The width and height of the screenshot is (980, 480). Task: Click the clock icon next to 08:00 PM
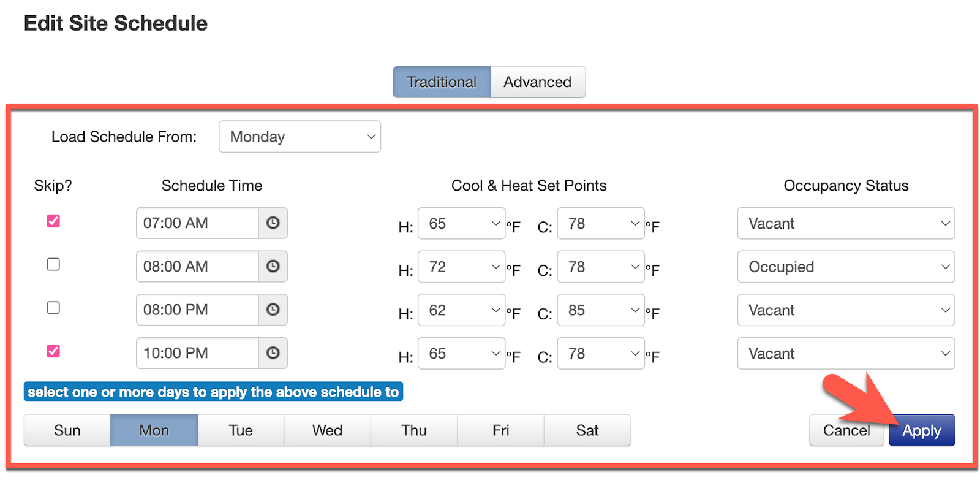coord(273,310)
